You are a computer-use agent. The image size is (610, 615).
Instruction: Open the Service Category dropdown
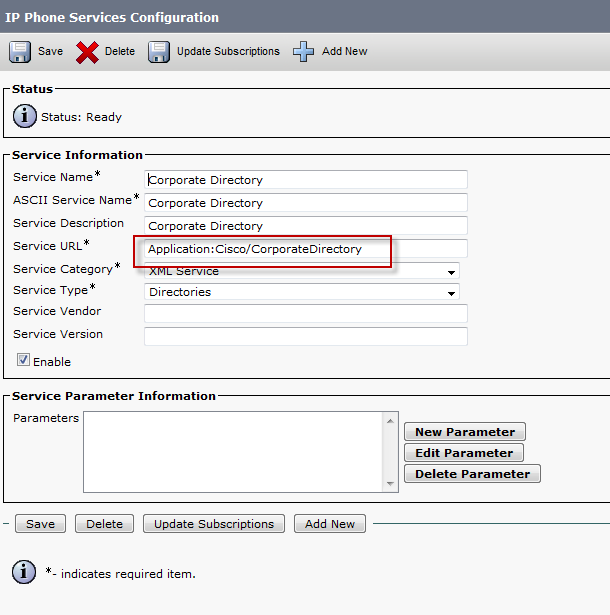[x=302, y=271]
